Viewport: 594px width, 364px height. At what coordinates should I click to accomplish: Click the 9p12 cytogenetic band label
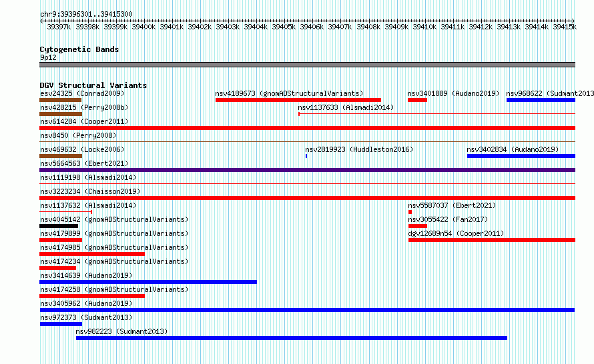click(x=48, y=57)
